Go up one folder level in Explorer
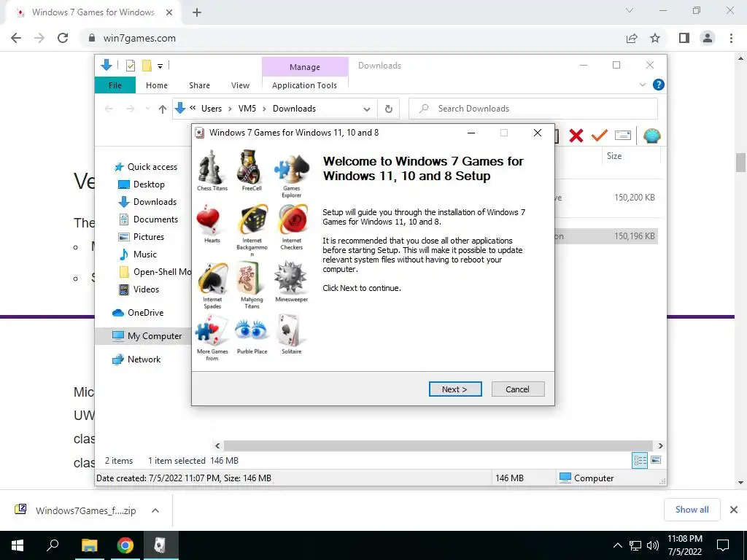This screenshot has width=747, height=560. pyautogui.click(x=163, y=109)
